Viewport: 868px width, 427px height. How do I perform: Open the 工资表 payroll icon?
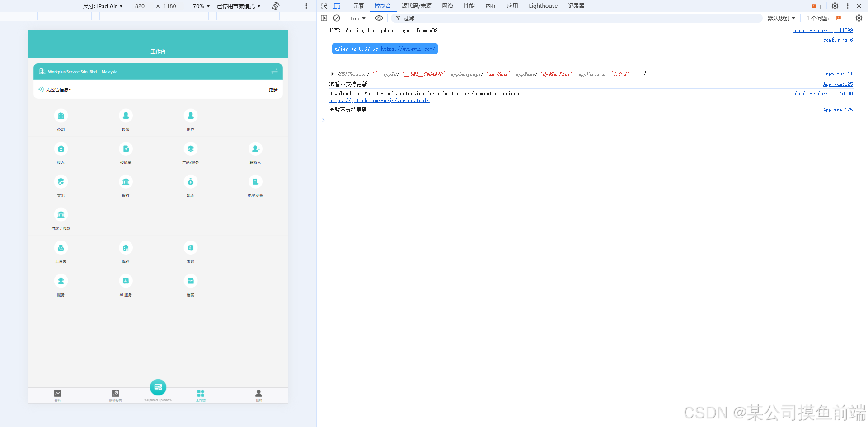pos(61,248)
